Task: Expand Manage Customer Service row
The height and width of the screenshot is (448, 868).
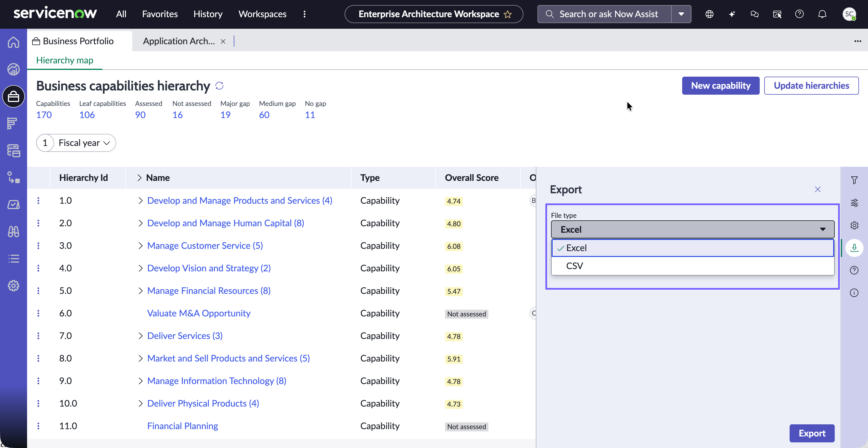Action: [140, 246]
